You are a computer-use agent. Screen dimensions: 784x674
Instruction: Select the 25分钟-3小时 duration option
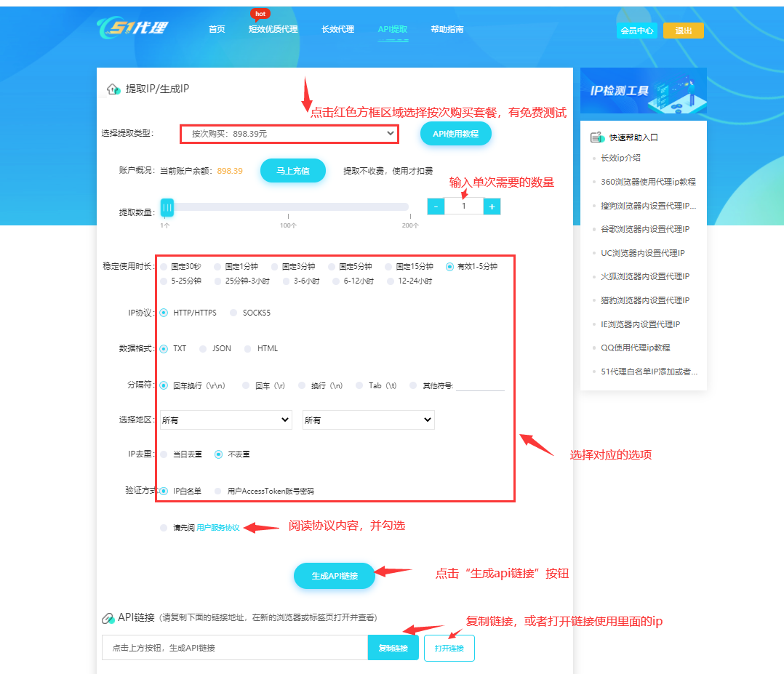coord(217,281)
